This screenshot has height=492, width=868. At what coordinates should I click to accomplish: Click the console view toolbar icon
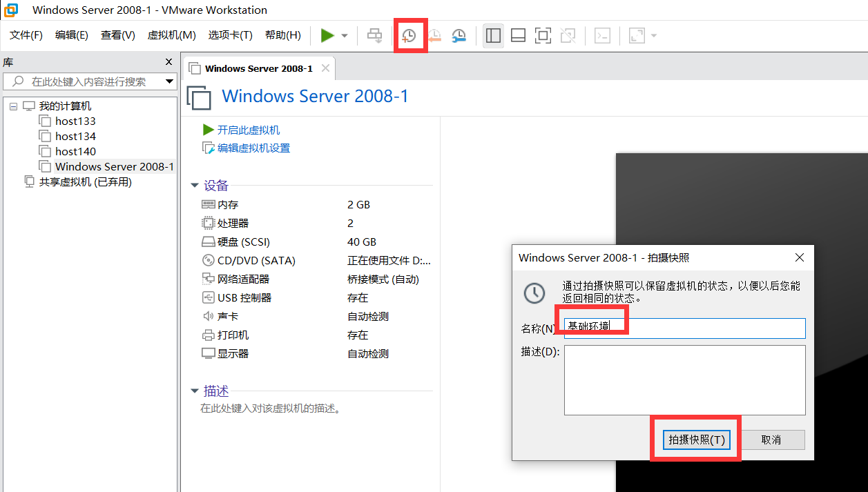(602, 35)
